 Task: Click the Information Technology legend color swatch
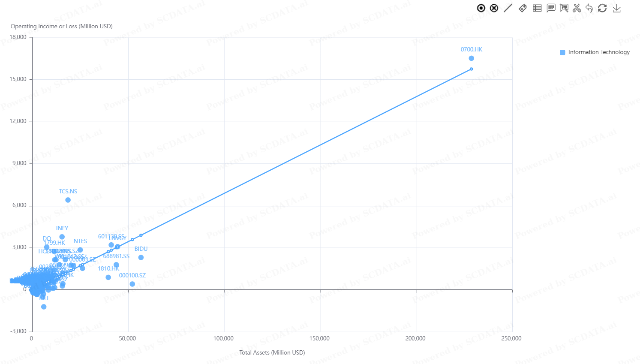point(562,52)
